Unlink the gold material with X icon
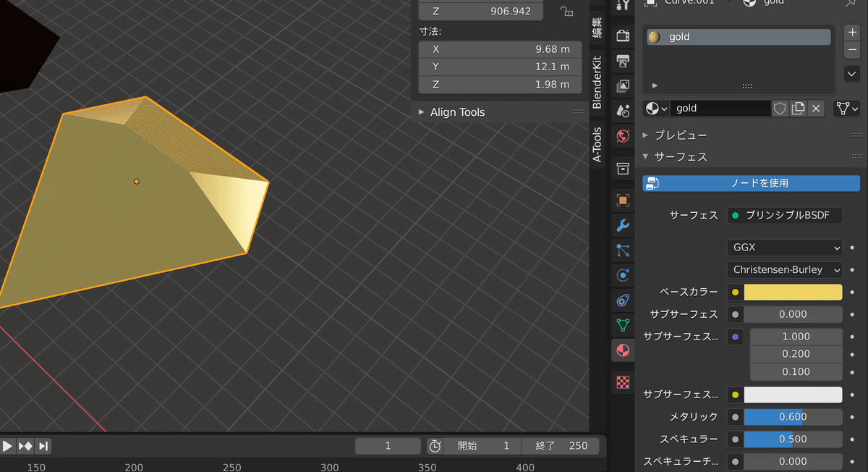The image size is (868, 472). pyautogui.click(x=816, y=109)
